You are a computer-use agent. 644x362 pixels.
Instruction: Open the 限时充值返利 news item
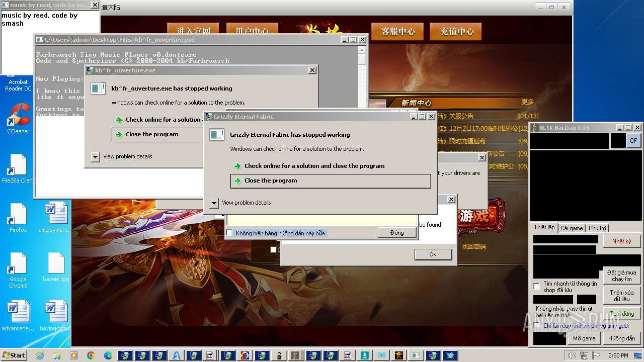pyautogui.click(x=467, y=141)
